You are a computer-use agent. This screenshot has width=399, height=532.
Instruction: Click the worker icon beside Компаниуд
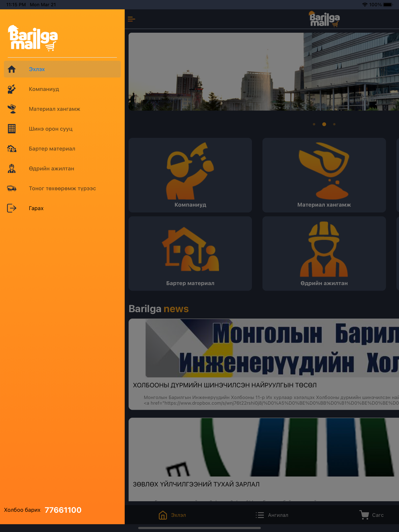(11, 89)
